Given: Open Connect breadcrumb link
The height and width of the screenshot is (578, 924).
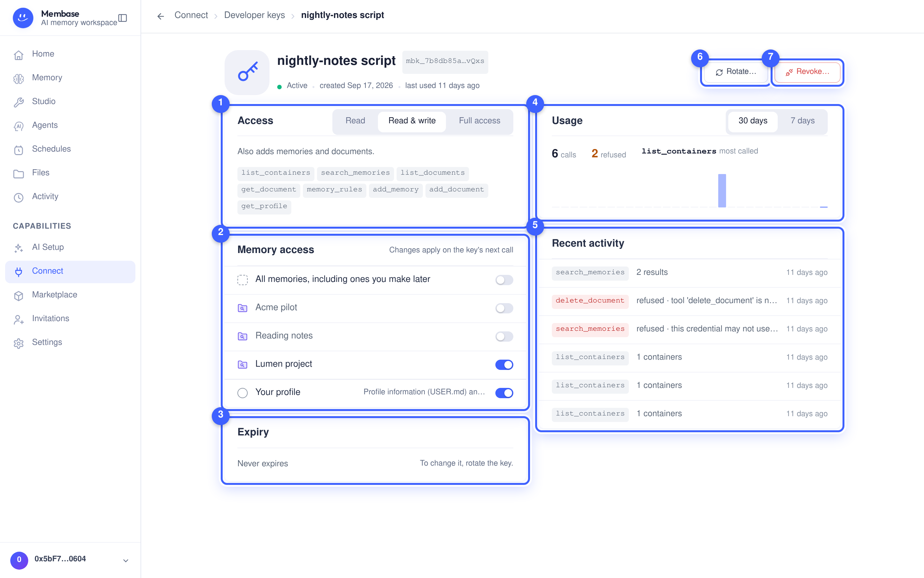Looking at the screenshot, I should tap(191, 15).
